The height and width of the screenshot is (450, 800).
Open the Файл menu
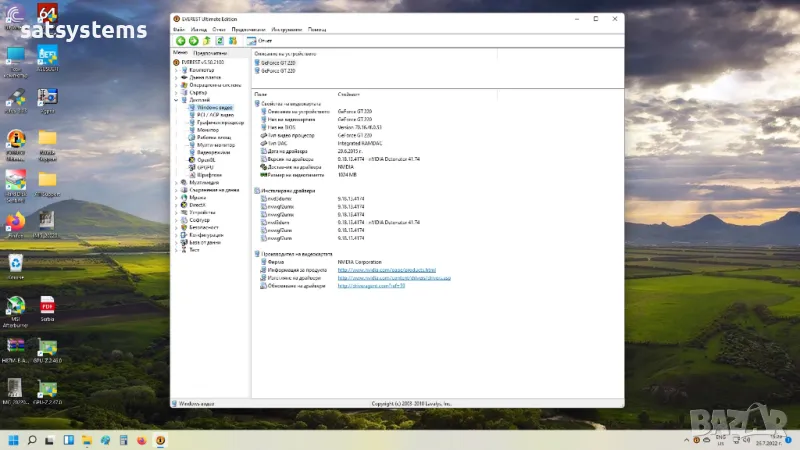(178, 29)
